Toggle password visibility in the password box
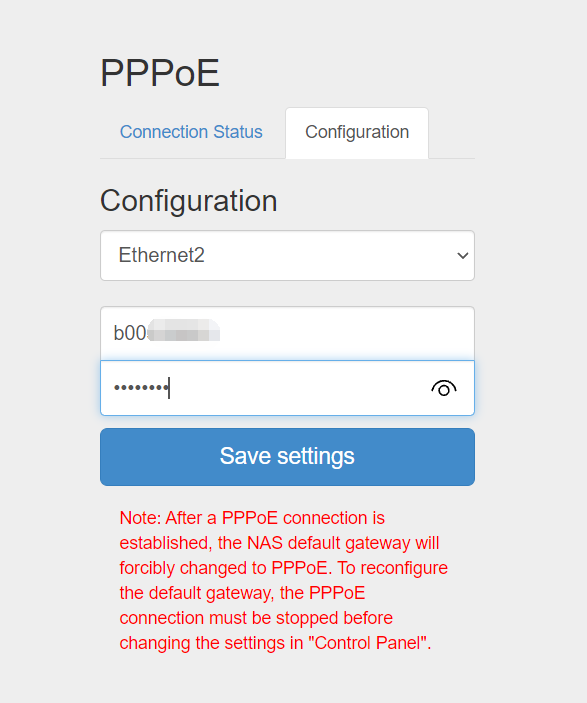The image size is (587, 703). pos(444,389)
